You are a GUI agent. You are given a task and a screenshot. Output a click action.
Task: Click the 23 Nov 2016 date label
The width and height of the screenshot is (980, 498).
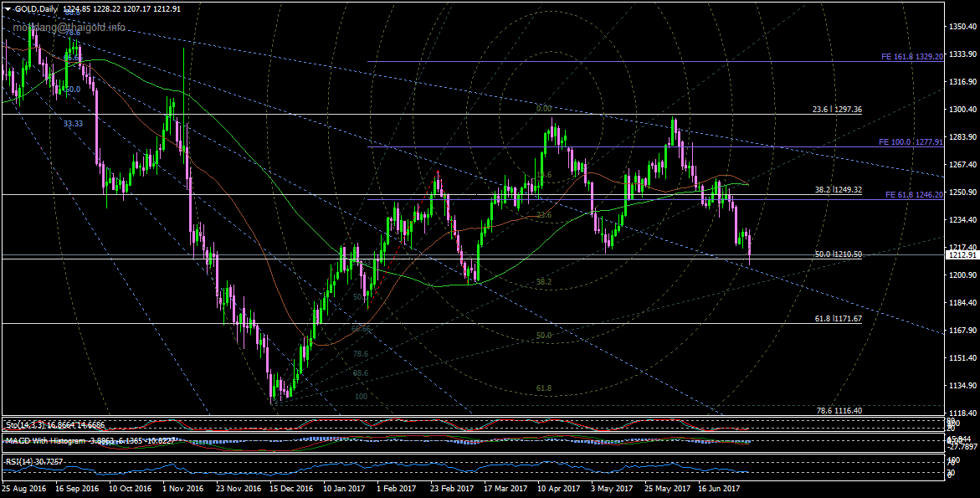239,488
